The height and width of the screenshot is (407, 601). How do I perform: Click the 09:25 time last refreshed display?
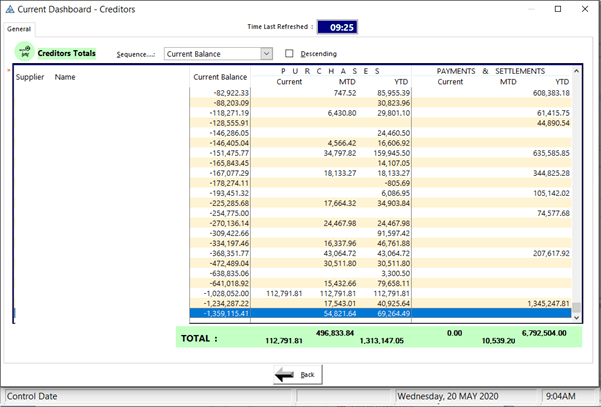[337, 27]
